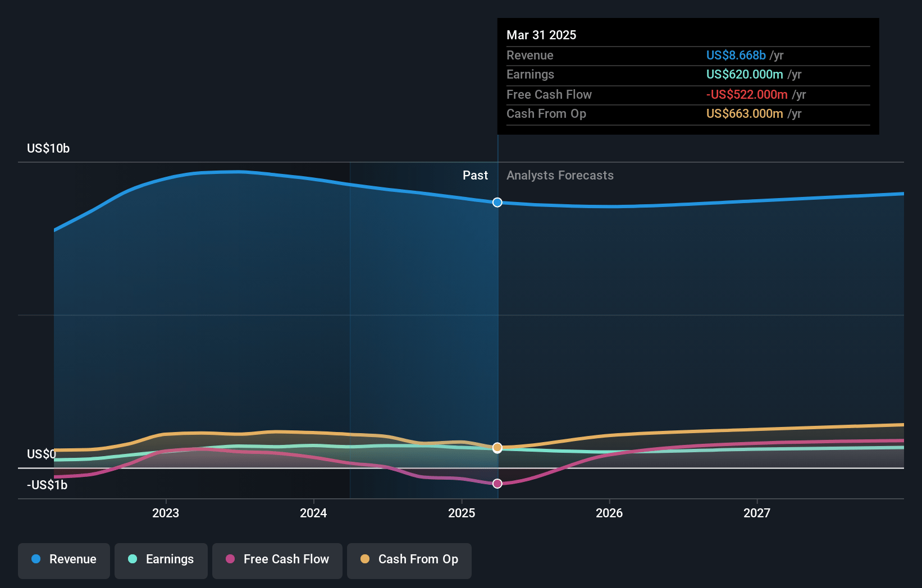Toggle the Earnings legend button
Viewport: 922px width, 588px height.
[x=161, y=561]
